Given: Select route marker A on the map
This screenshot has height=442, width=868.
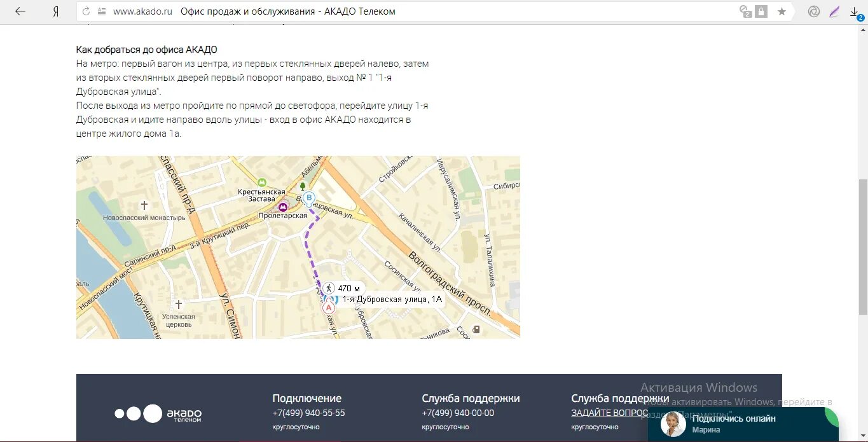Looking at the screenshot, I should [329, 308].
